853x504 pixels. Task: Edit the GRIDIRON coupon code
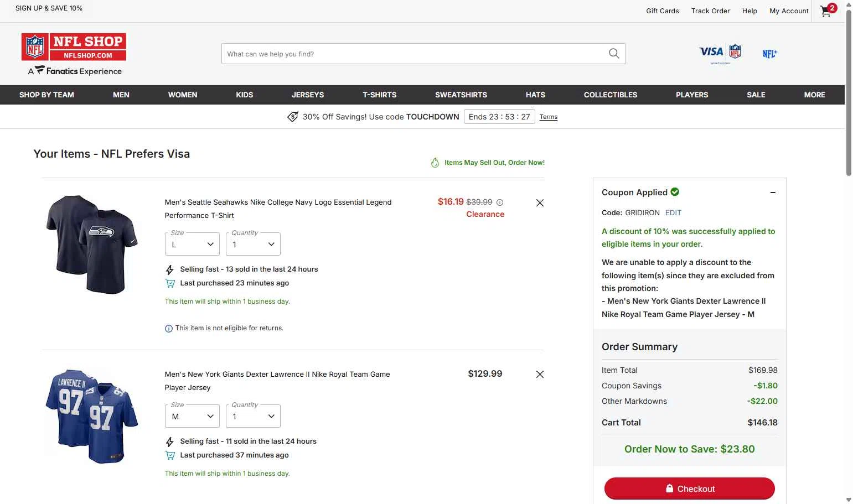coord(673,213)
